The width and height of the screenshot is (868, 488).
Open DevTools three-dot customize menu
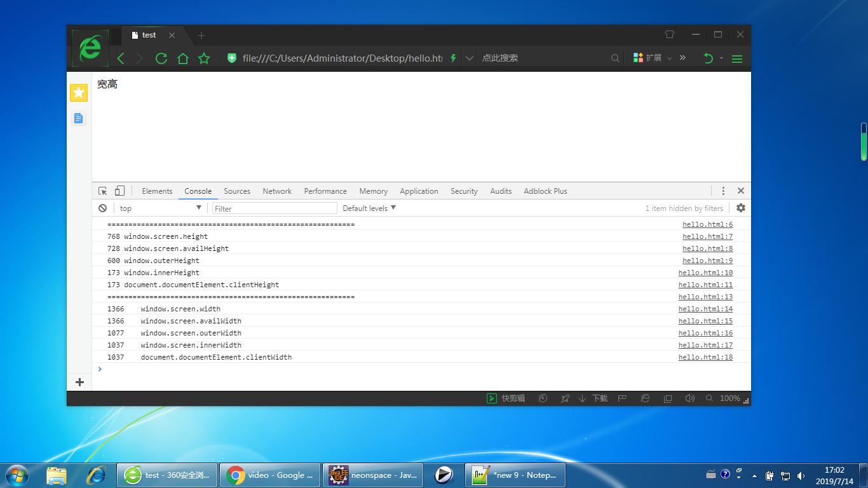click(x=723, y=191)
